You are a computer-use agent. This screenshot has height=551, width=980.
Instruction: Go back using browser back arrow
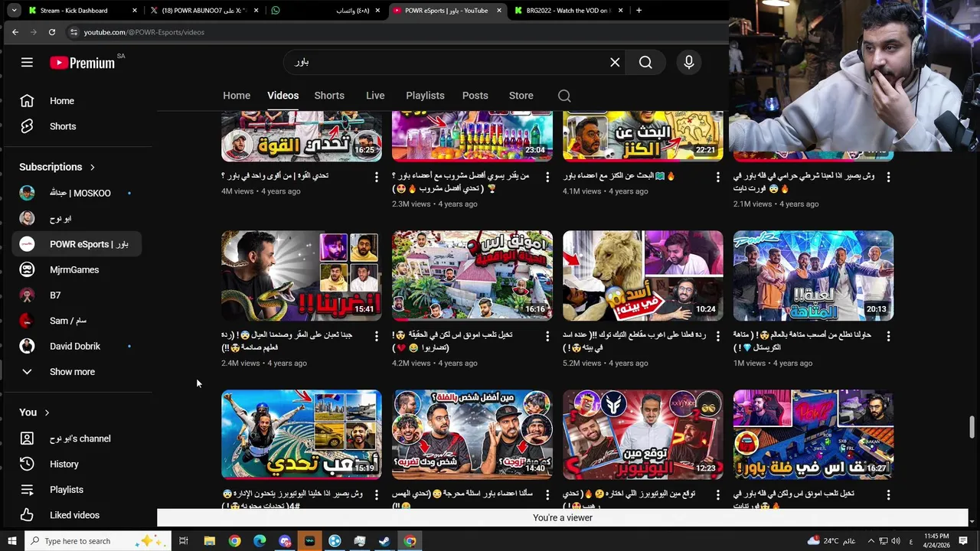pyautogui.click(x=15, y=32)
